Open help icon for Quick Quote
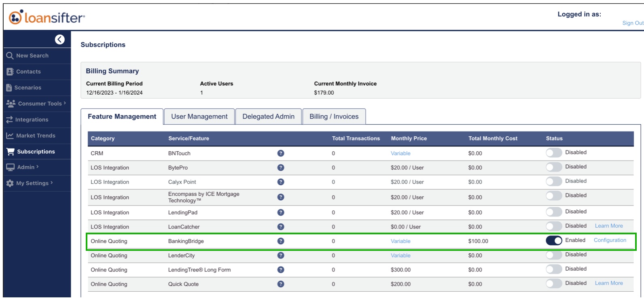The image size is (644, 301). pos(281,284)
